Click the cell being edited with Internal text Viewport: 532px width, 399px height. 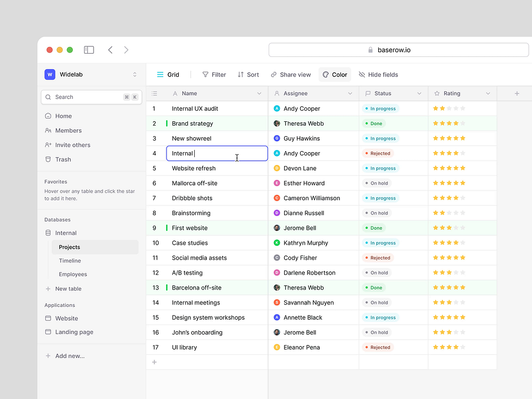click(217, 153)
